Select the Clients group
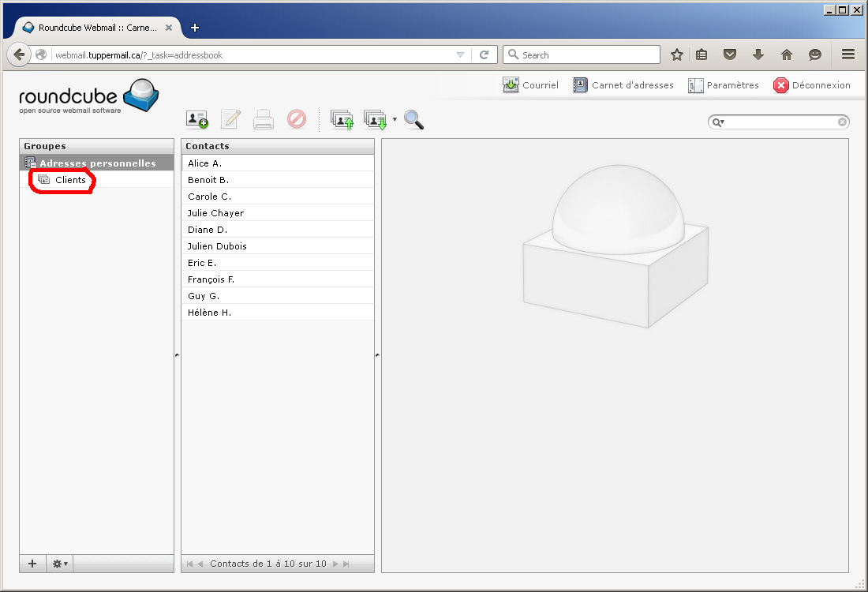 [x=70, y=180]
